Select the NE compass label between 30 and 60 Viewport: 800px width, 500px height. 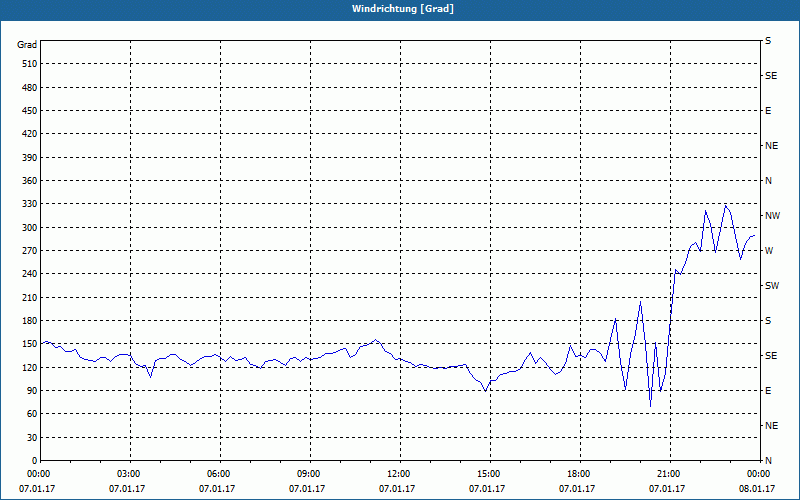771,426
